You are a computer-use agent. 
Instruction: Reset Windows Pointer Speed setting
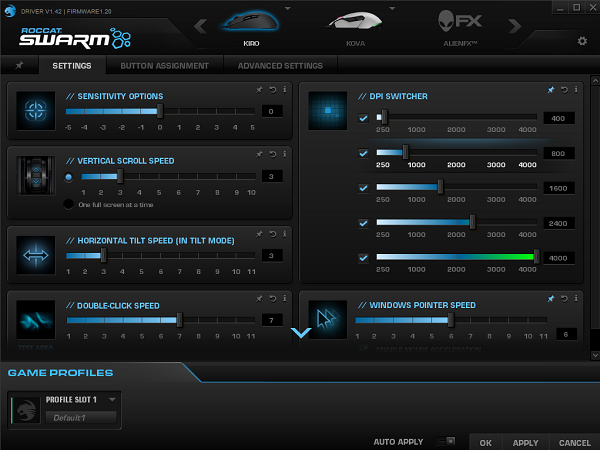(564, 298)
